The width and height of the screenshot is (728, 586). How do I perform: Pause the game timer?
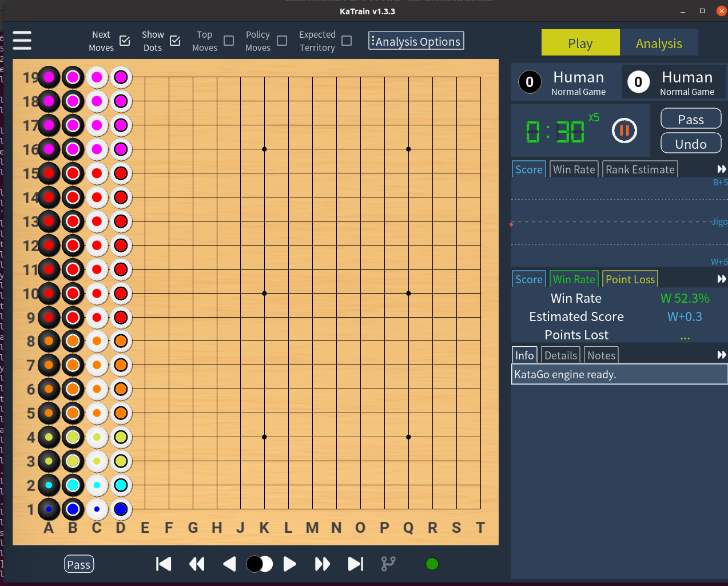click(x=624, y=130)
